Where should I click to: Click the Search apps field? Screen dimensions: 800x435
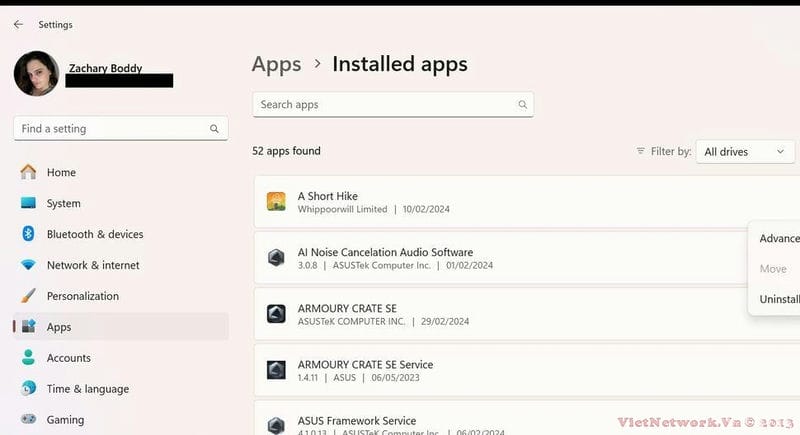point(393,105)
